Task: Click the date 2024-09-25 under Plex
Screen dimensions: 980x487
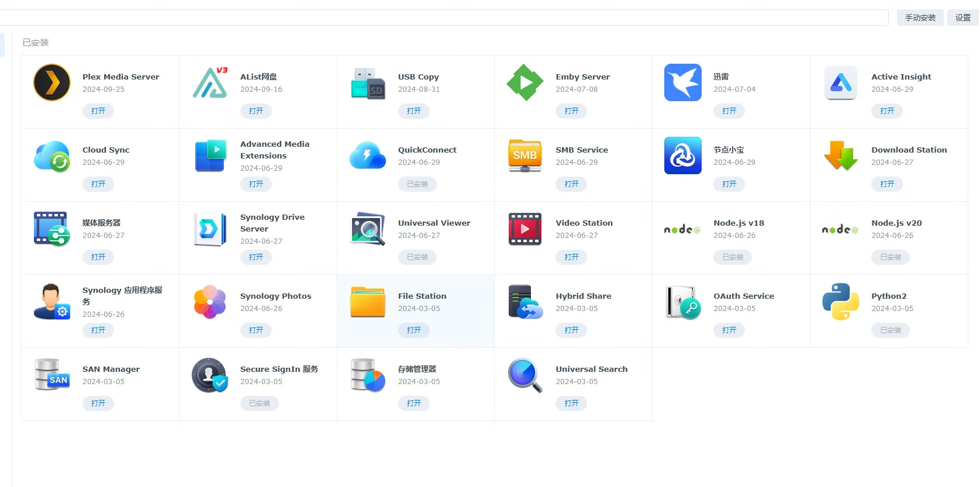Action: pyautogui.click(x=103, y=89)
